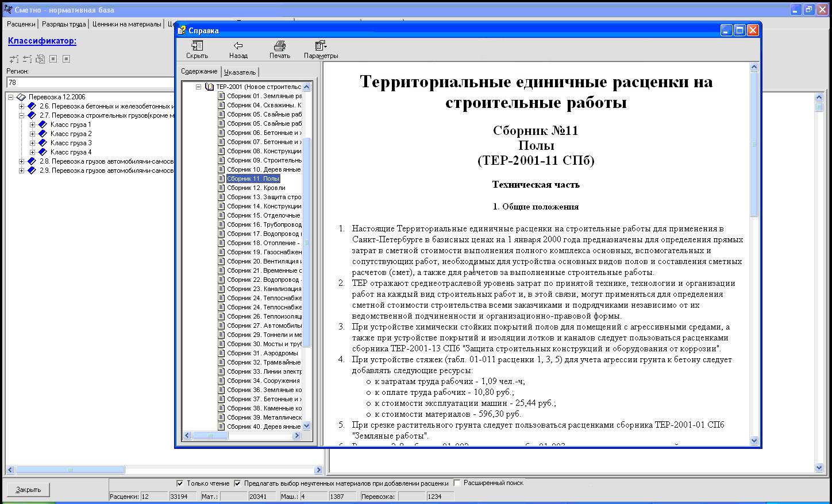Expand the 2.8. Перевозка грузов автомобилями-самосвалами node
Image resolution: width=832 pixels, height=504 pixels.
(21, 161)
